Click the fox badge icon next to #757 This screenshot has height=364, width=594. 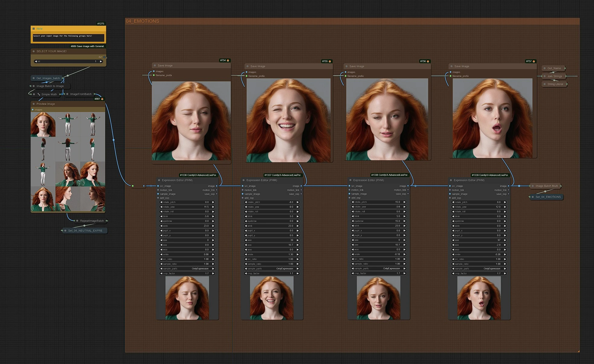coord(534,61)
